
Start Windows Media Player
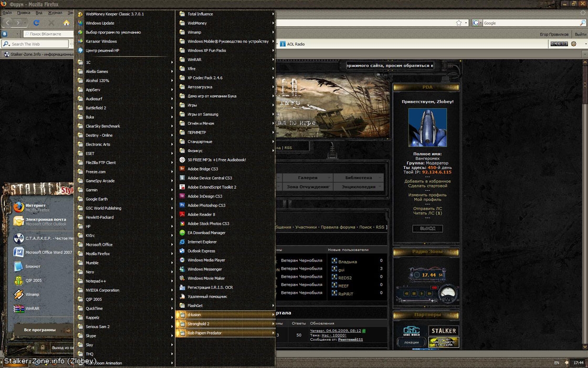pyautogui.click(x=206, y=260)
